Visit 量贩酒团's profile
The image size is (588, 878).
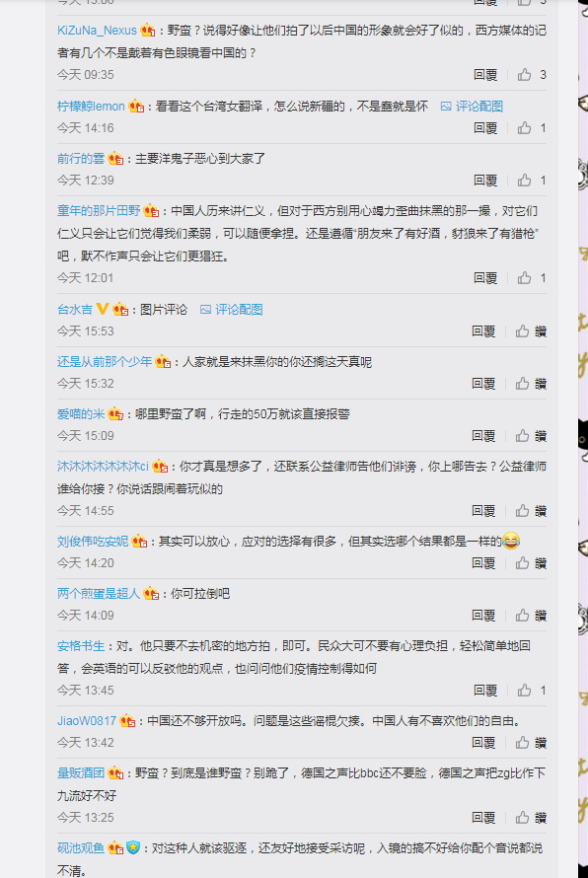[x=81, y=772]
